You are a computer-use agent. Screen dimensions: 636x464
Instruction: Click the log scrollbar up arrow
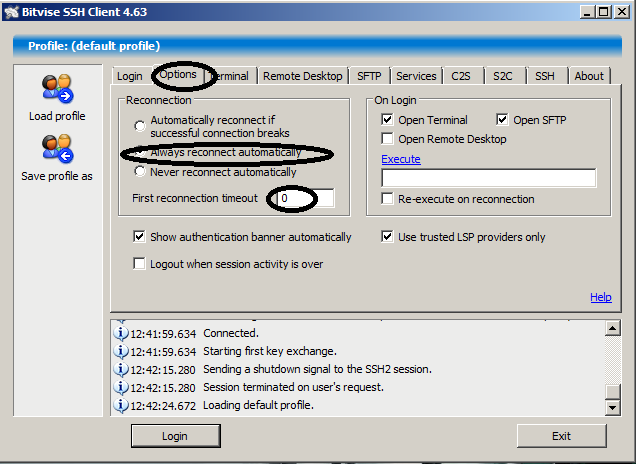[x=612, y=328]
